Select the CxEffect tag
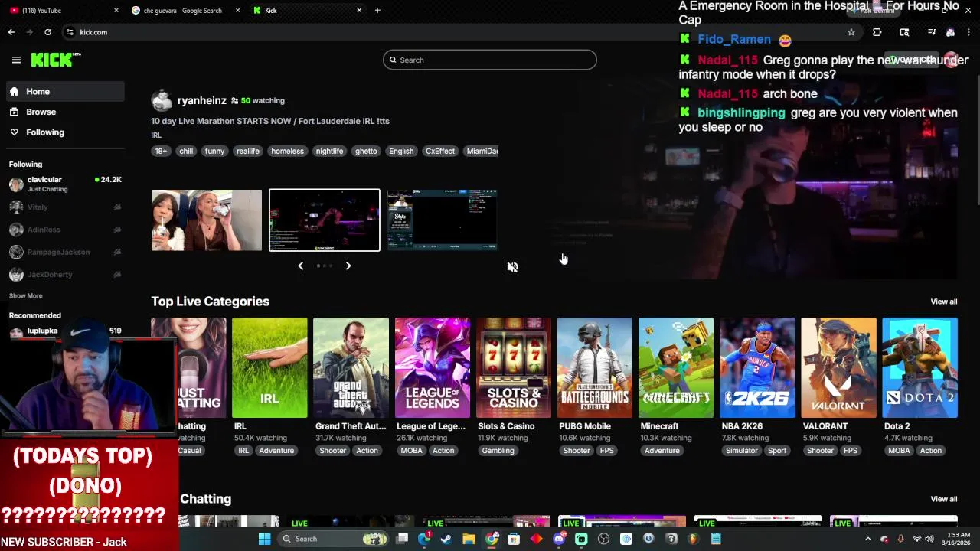Viewport: 980px width, 551px height. [440, 151]
